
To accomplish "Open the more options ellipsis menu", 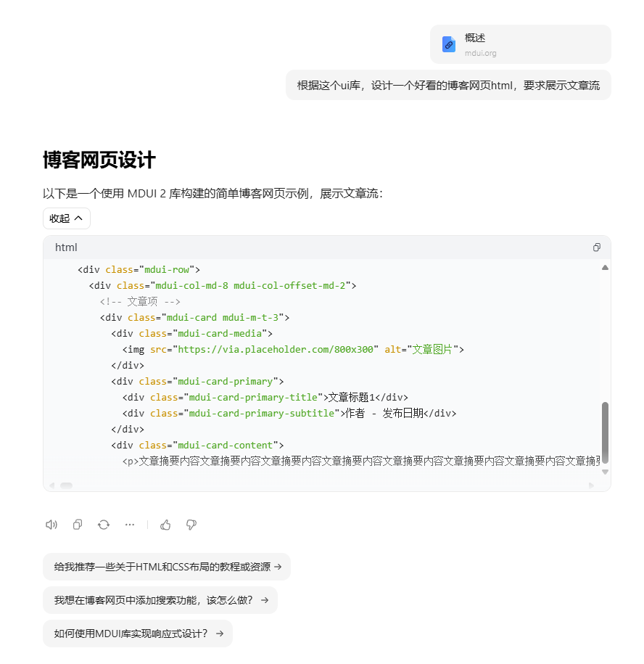I will tap(130, 525).
